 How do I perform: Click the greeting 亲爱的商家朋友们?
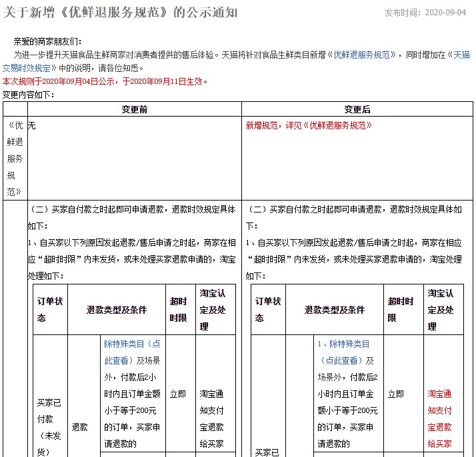47,41
